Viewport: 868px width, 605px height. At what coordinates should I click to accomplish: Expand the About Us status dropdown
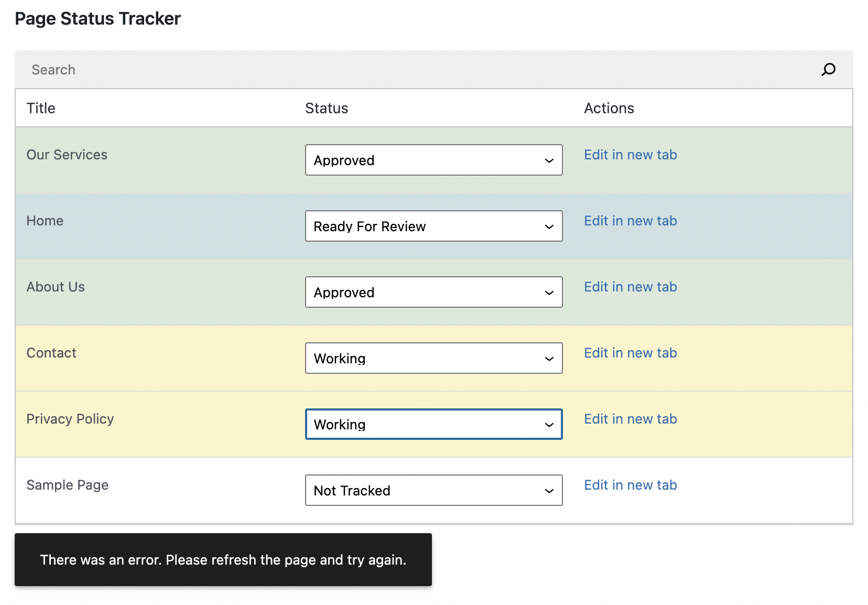[433, 292]
